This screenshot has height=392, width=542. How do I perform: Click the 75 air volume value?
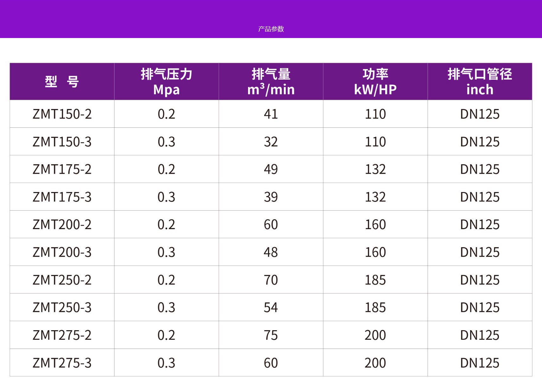click(271, 335)
